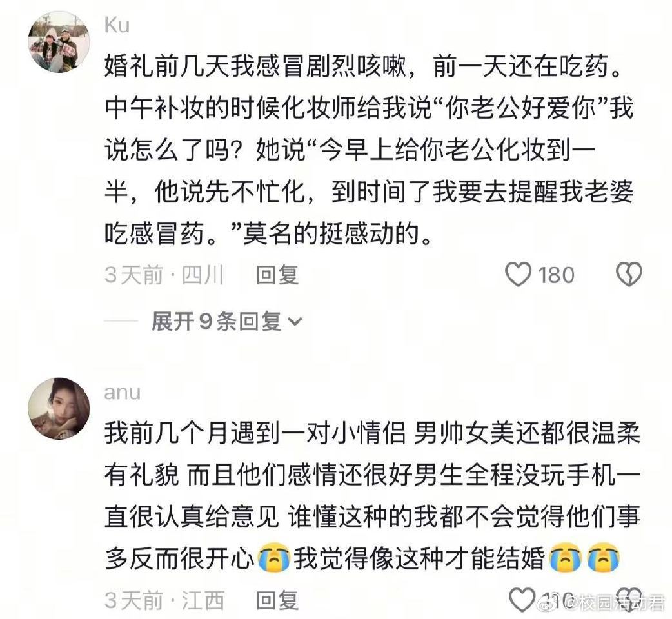
Task: Click the chevron beside 展开9条回复
Action: click(296, 321)
